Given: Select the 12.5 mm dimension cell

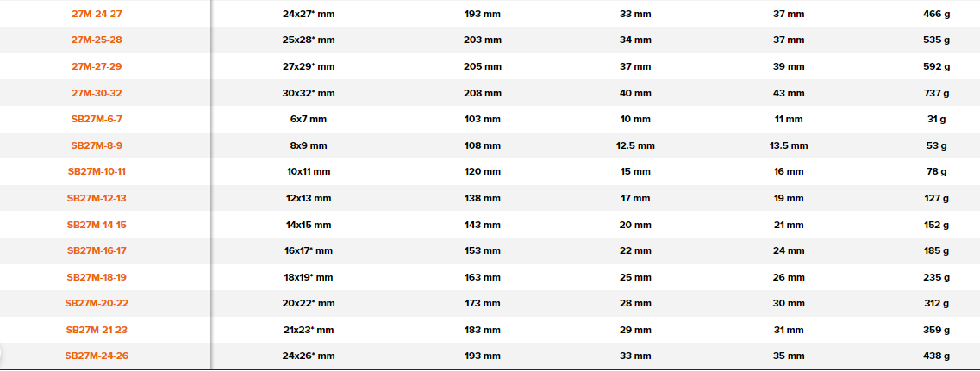Looking at the screenshot, I should click(635, 145).
